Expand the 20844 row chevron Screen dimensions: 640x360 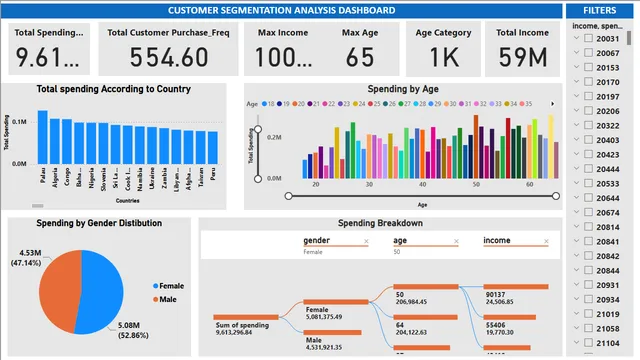[x=576, y=270]
